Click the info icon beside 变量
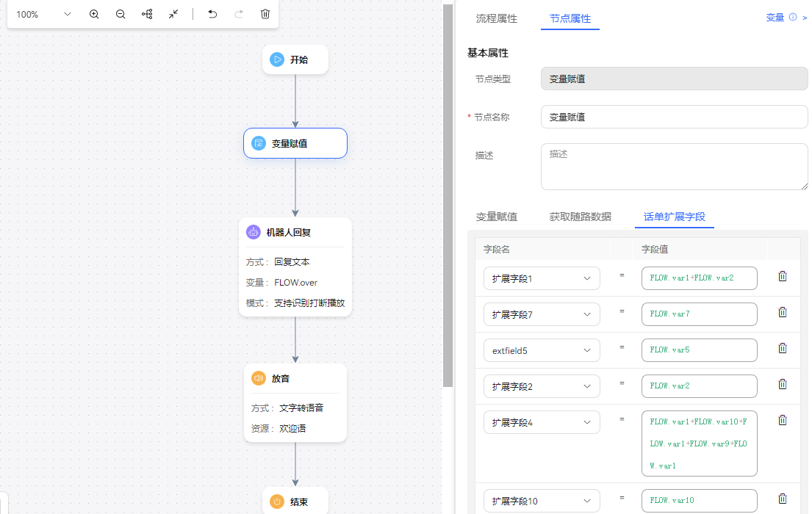The height and width of the screenshot is (514, 812). click(793, 17)
